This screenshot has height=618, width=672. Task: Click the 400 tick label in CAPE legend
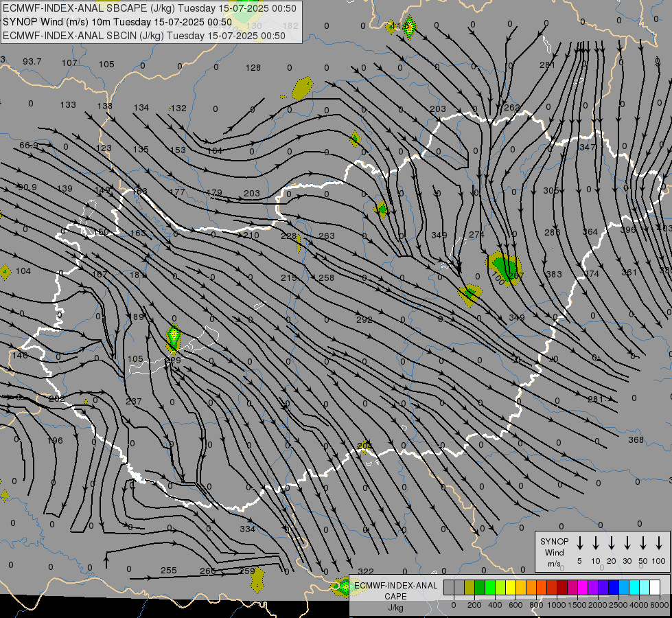tap(495, 605)
